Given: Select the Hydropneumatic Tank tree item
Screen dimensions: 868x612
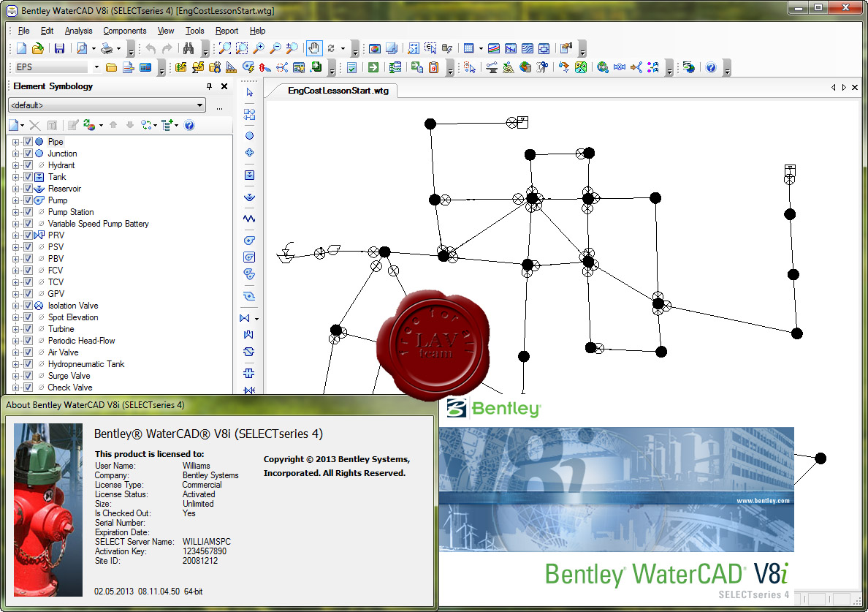Looking at the screenshot, I should click(85, 364).
